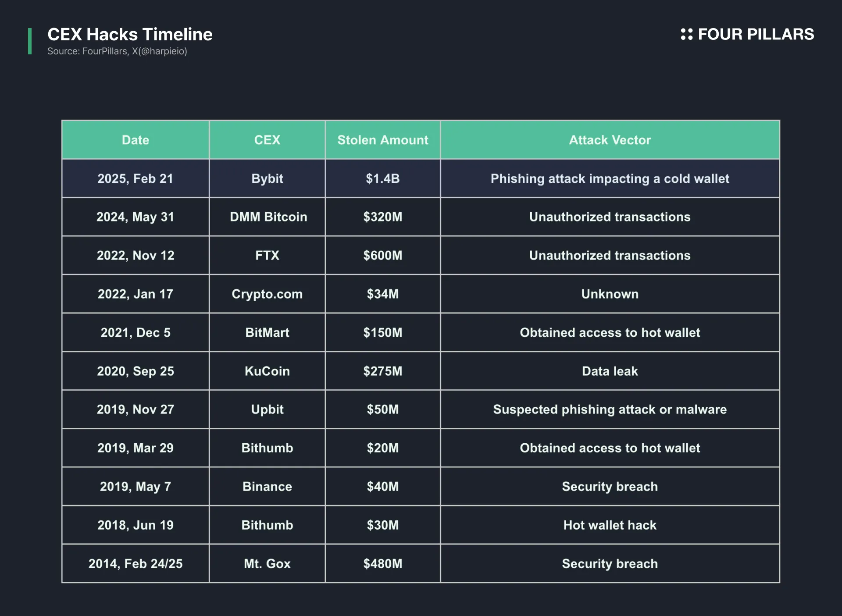This screenshot has width=842, height=616.
Task: Click the Attack Vector column header
Action: click(610, 140)
